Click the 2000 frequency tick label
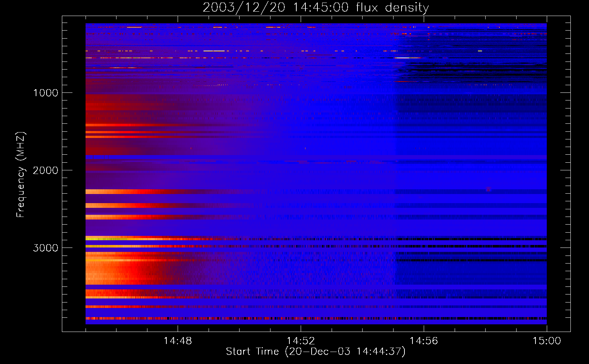This screenshot has height=364, width=589. click(46, 170)
